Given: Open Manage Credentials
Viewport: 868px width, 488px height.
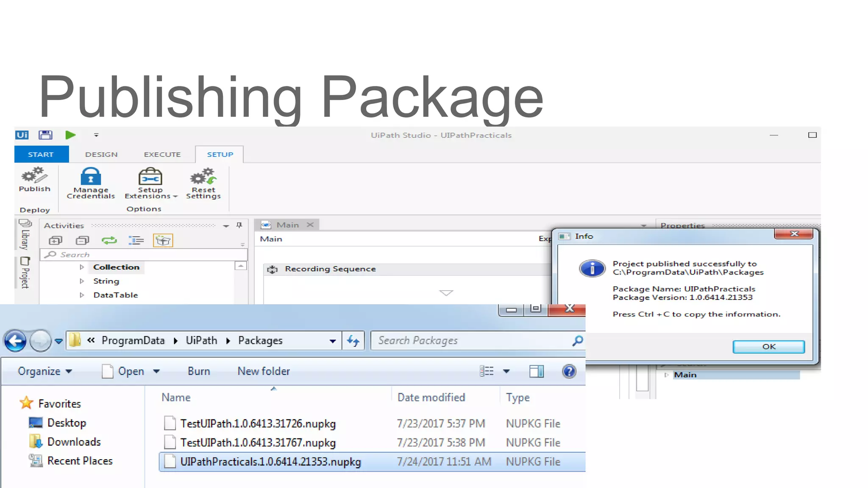Looking at the screenshot, I should pos(91,183).
